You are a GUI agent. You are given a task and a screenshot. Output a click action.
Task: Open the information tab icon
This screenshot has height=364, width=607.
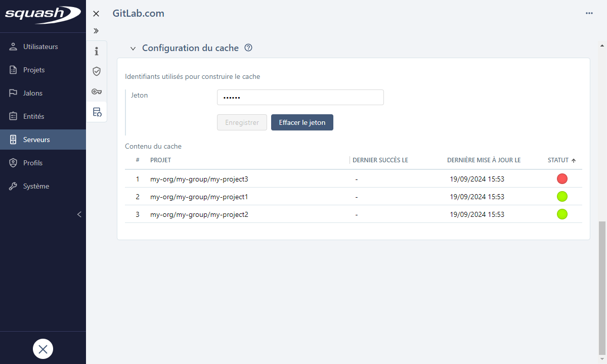point(96,51)
